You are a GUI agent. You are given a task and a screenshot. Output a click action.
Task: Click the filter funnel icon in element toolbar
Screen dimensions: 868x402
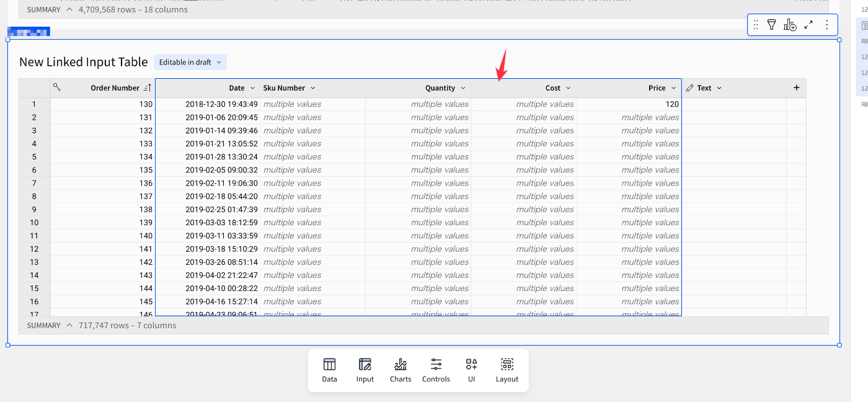(x=771, y=25)
